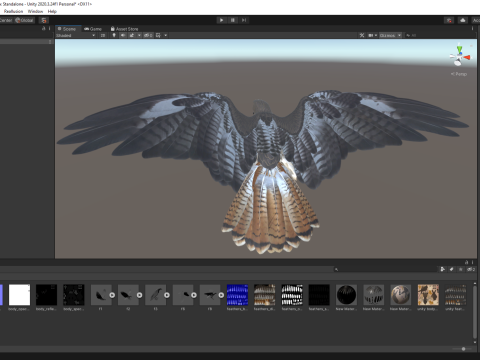Expand the fifth bird model asset
This screenshot has height=360, width=480.
click(x=221, y=295)
